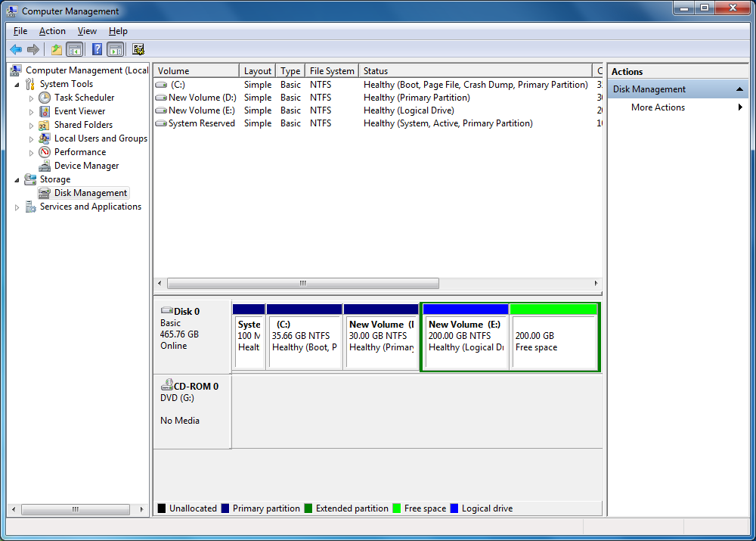The height and width of the screenshot is (541, 756).
Task: Click the Computer Management root icon
Action: coord(15,70)
